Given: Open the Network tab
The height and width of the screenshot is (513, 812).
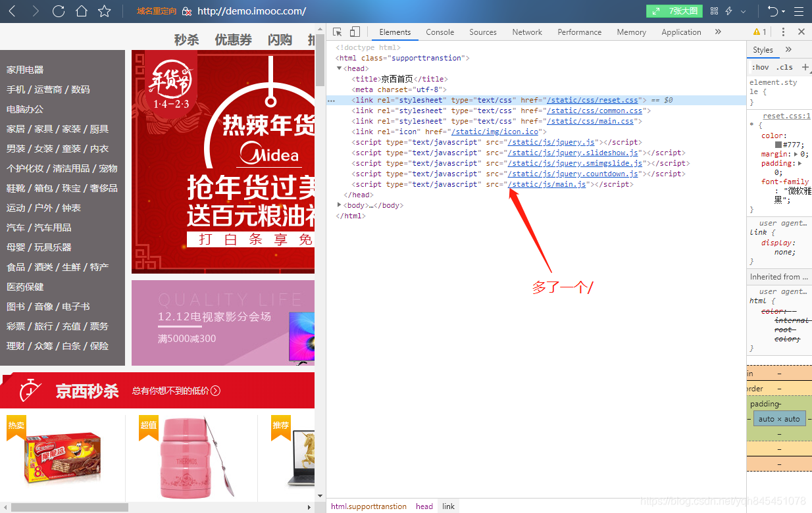Looking at the screenshot, I should pyautogui.click(x=527, y=32).
